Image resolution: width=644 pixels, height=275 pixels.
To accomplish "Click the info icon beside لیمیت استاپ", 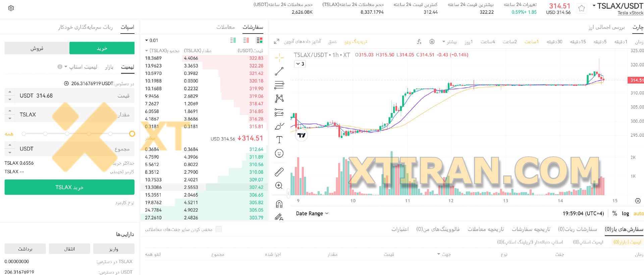I will click(x=60, y=67).
